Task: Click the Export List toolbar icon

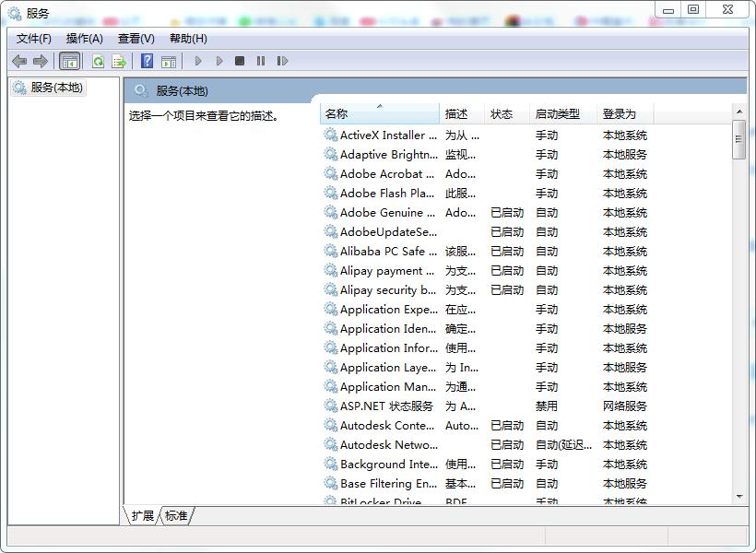Action: [117, 61]
